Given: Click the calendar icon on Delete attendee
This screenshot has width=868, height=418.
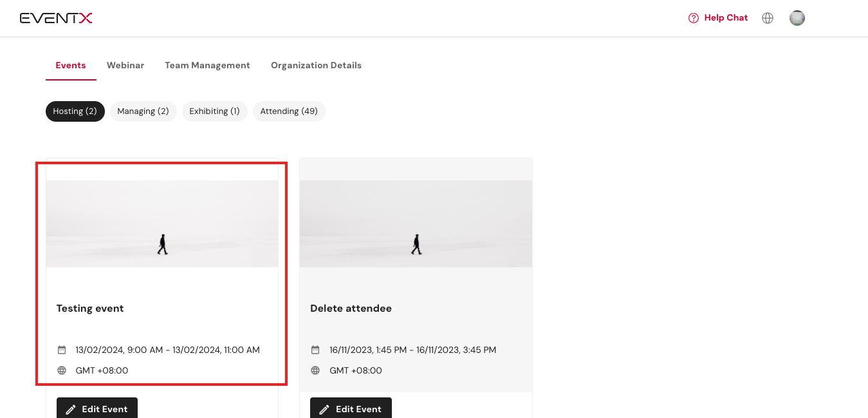Looking at the screenshot, I should click(315, 350).
